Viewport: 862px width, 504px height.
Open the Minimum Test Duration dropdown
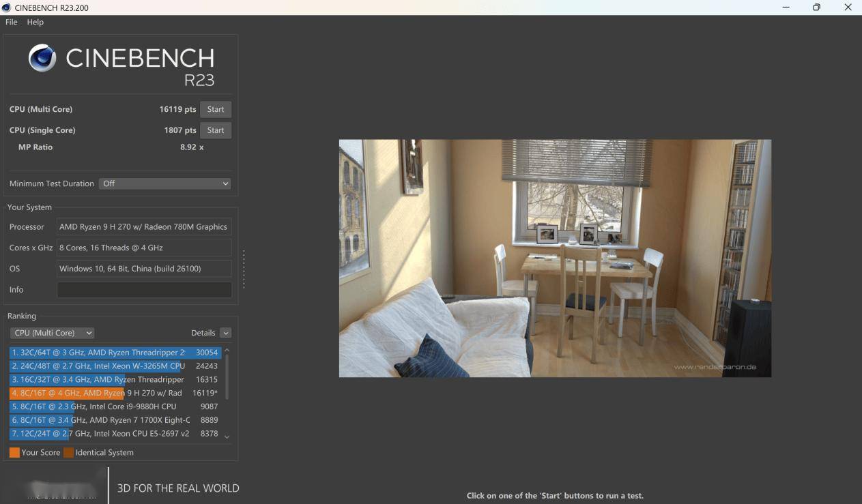click(x=164, y=183)
